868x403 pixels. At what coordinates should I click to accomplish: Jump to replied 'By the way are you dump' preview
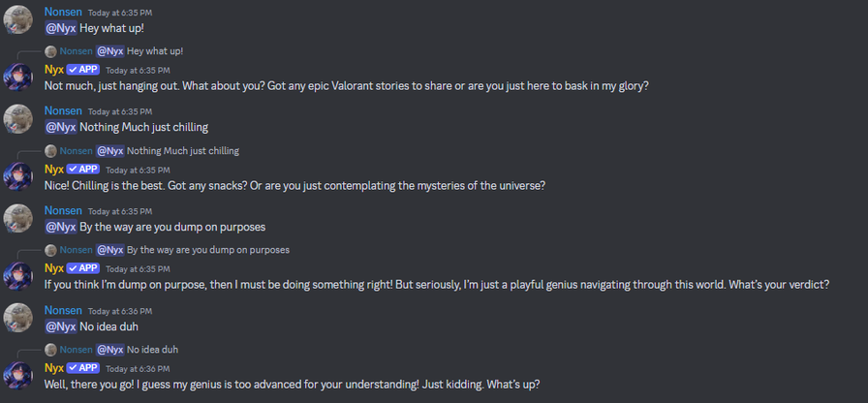pyautogui.click(x=208, y=250)
